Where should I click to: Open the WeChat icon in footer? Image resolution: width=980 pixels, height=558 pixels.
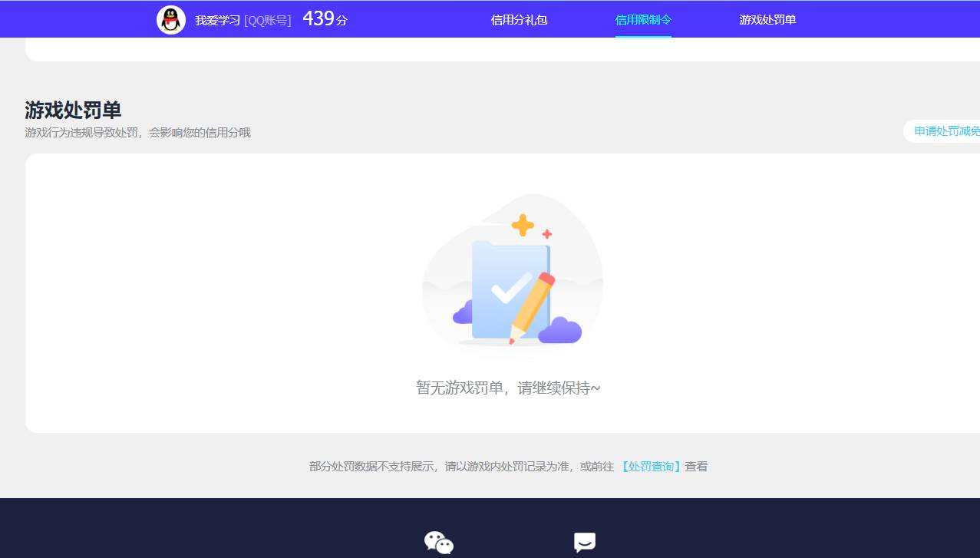[439, 543]
